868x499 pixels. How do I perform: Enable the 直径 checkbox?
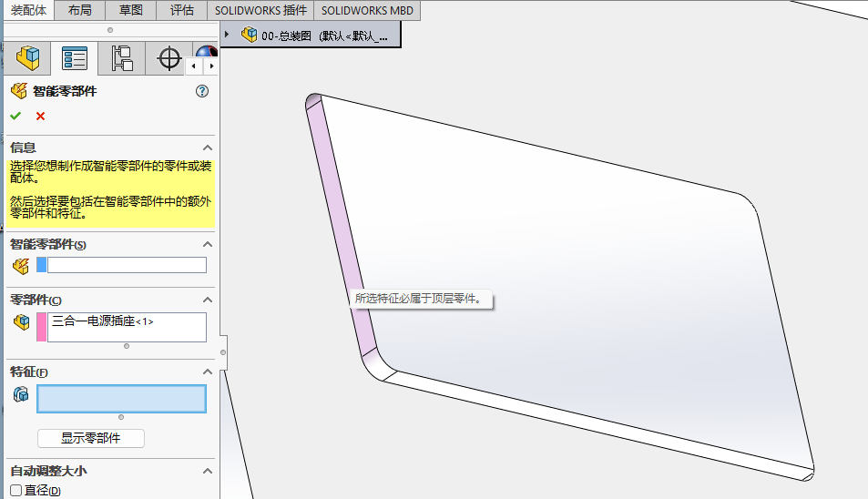point(15,491)
